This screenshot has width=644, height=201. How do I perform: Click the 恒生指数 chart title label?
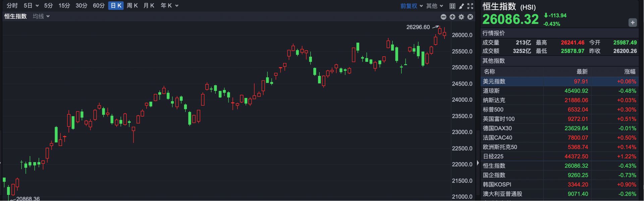[15, 16]
